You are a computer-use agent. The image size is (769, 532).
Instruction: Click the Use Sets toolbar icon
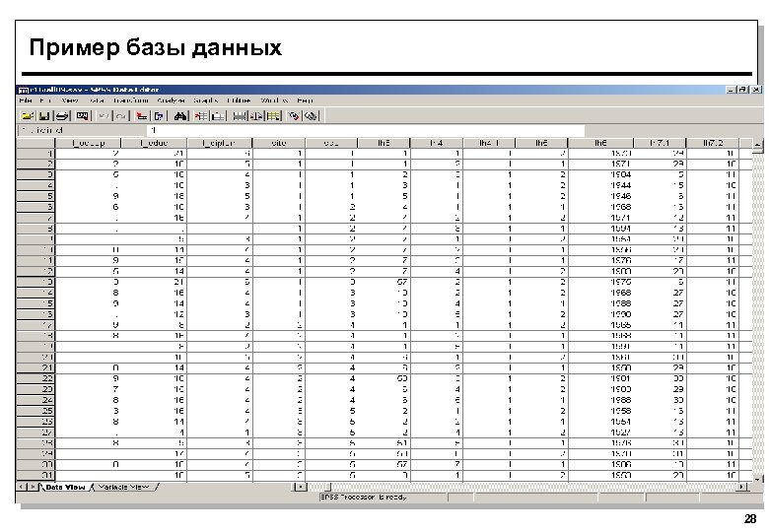coord(311,116)
